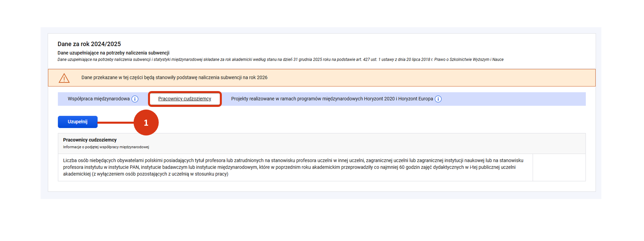The image size is (644, 241).
Task: Click the heading Dane za rok 2024/2025
Action: pyautogui.click(x=89, y=44)
